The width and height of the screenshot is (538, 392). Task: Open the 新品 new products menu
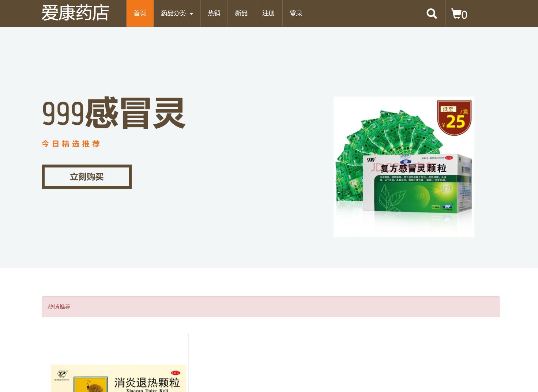tap(241, 13)
